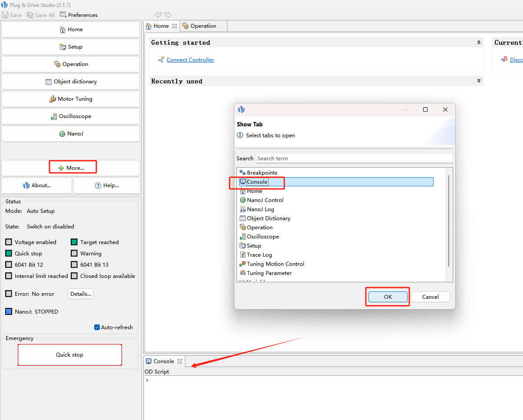
Task: Toggle the Internal limit reached indicator
Action: pyautogui.click(x=9, y=276)
